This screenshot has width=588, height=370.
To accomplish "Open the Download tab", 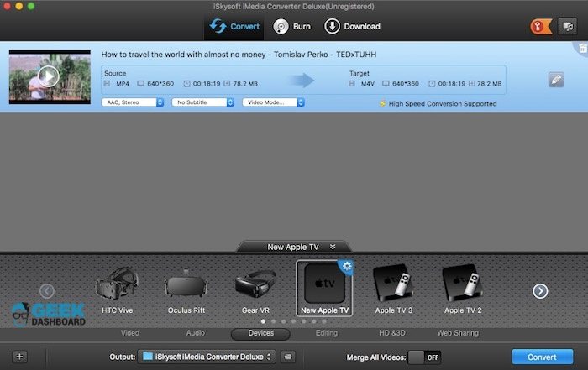I will pos(353,27).
